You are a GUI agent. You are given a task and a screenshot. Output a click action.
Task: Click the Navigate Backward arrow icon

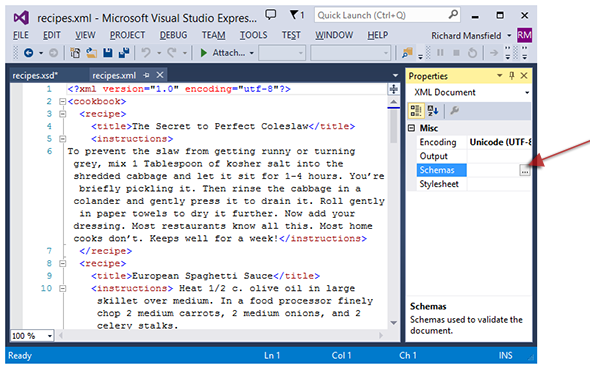coord(29,53)
